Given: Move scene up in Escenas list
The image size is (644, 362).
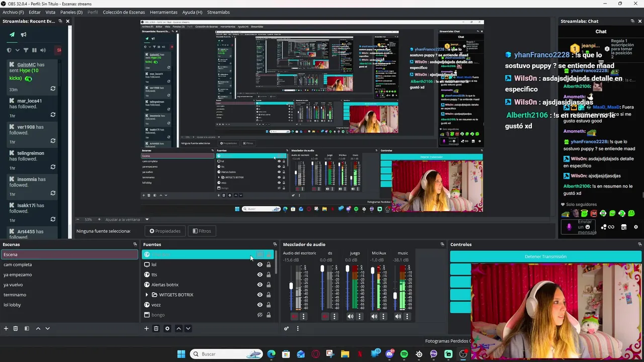Looking at the screenshot, I should pyautogui.click(x=38, y=328).
